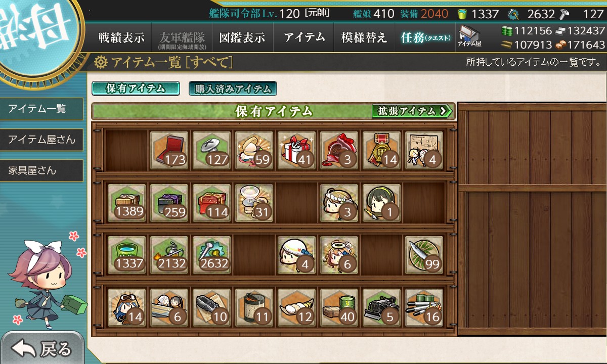Click the saury fish item showing 99
Viewport: 607px width, 364px height.
coord(424,254)
